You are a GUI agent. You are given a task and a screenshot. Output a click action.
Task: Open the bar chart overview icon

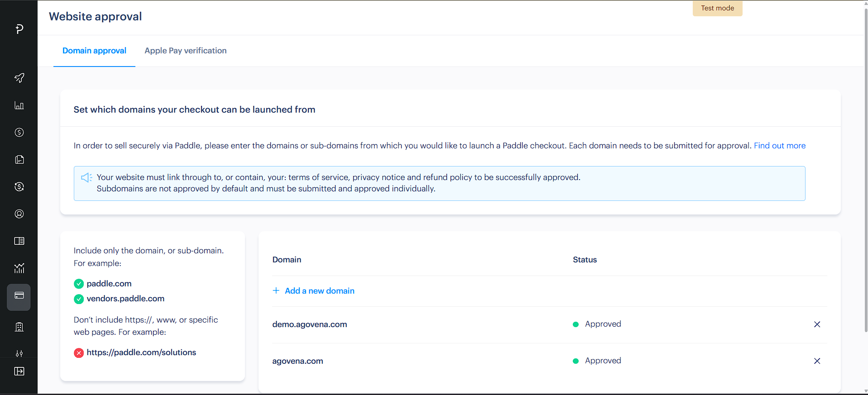[x=19, y=105]
